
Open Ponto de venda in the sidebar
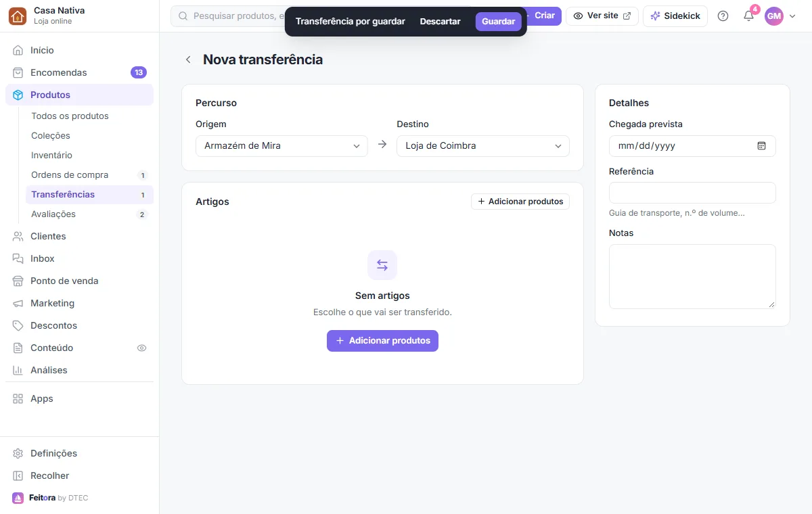pyautogui.click(x=79, y=281)
